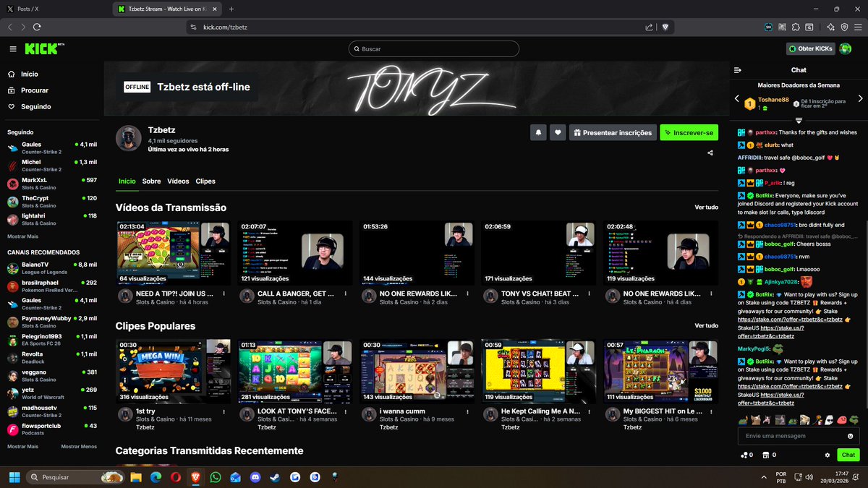Viewport: 868px width, 488px height.
Task: Click the Brave Shields lion icon in address bar
Action: (665, 27)
